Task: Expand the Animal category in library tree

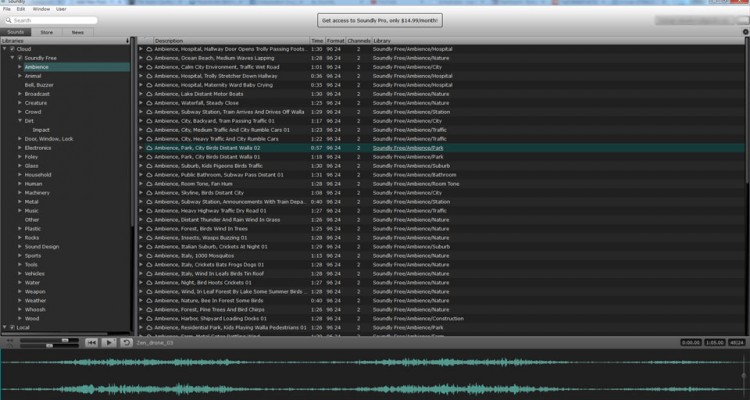Action: point(20,76)
